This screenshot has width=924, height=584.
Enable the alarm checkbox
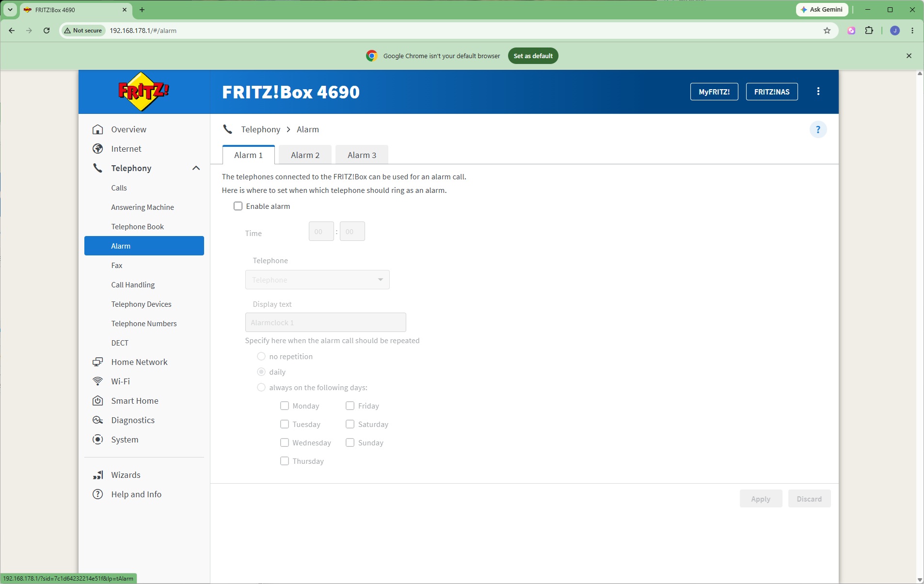pyautogui.click(x=238, y=206)
